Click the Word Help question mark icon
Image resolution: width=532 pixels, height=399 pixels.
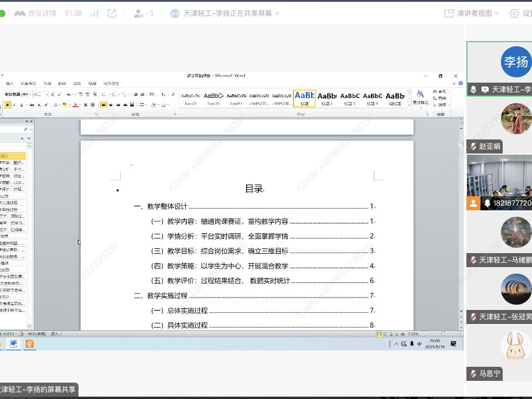[x=462, y=84]
